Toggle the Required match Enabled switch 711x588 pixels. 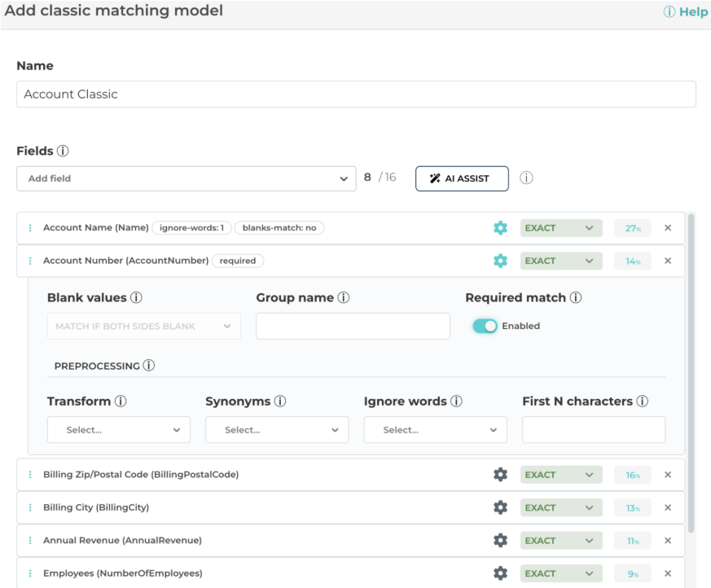[x=485, y=326]
